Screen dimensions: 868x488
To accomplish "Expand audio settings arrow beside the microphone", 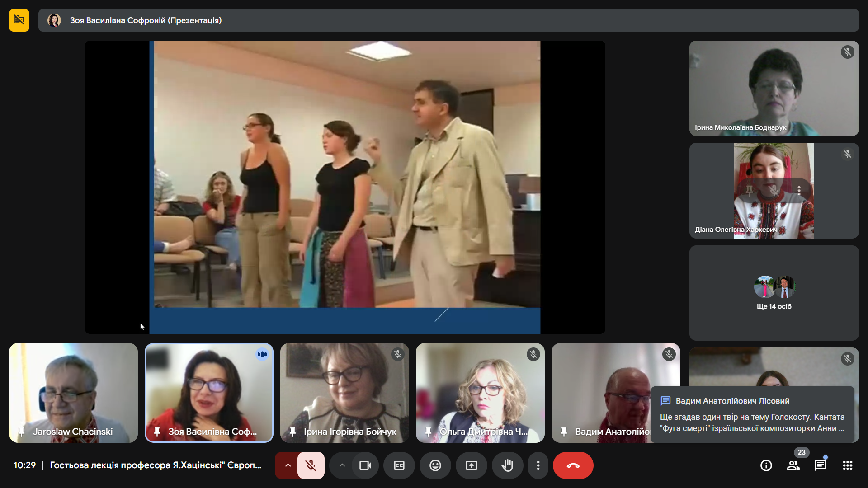I will [x=288, y=465].
